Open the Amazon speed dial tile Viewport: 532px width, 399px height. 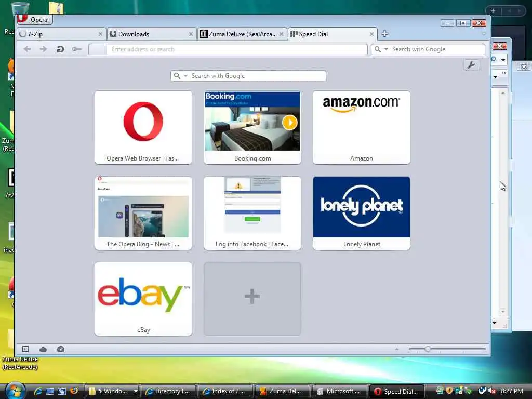362,127
